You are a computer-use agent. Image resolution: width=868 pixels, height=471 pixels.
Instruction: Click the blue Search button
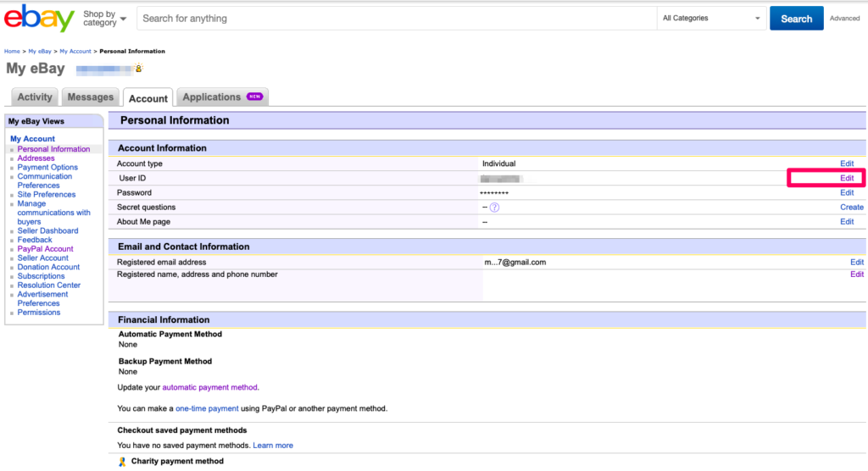click(x=796, y=19)
